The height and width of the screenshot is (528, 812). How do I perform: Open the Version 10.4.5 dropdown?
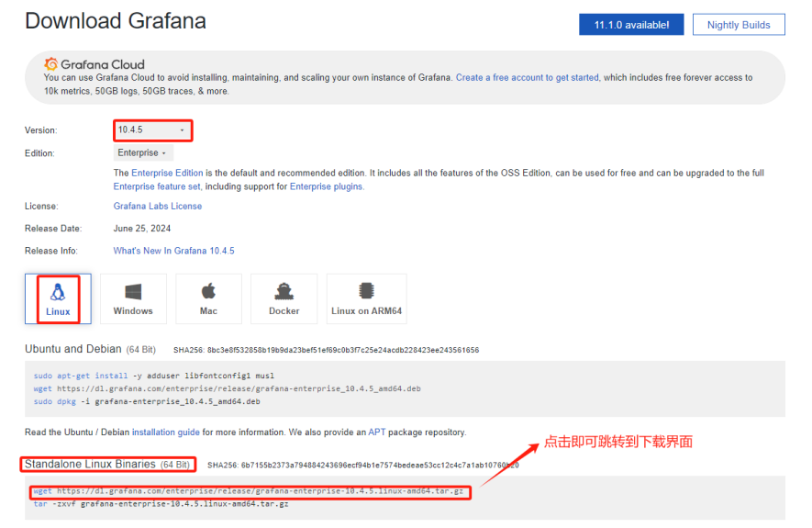[151, 130]
